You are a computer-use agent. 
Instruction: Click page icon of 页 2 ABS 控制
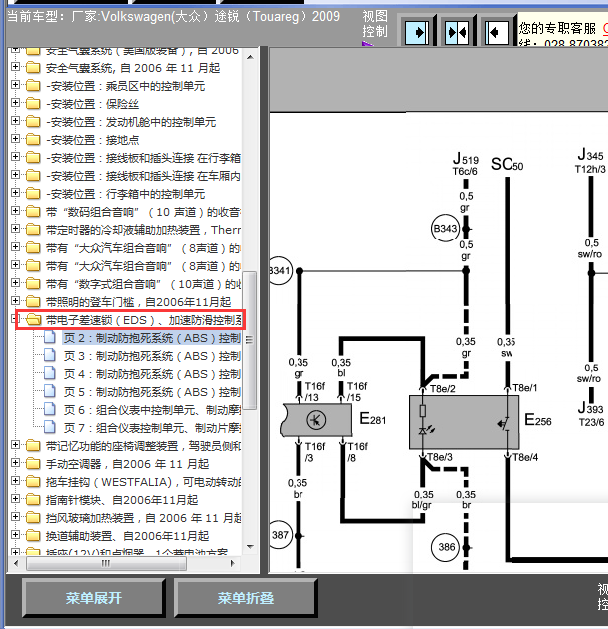pyautogui.click(x=50, y=337)
